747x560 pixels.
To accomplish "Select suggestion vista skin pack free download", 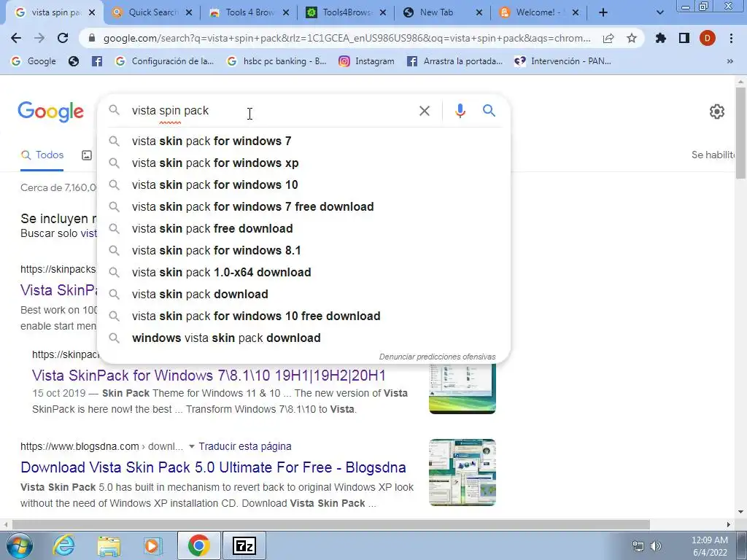I will coord(303,228).
